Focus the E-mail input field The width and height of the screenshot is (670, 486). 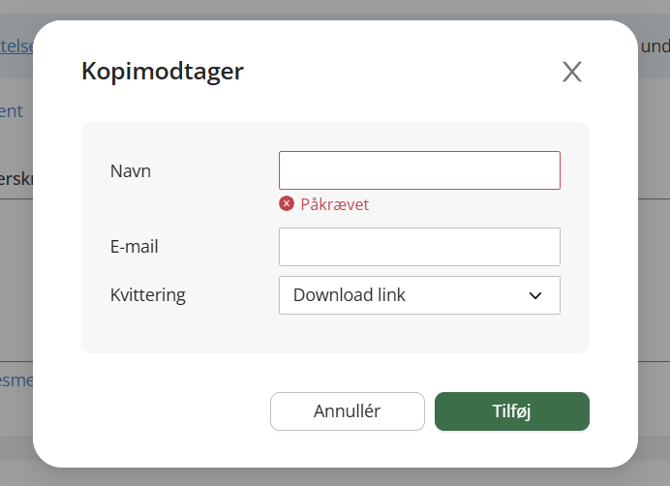(420, 247)
